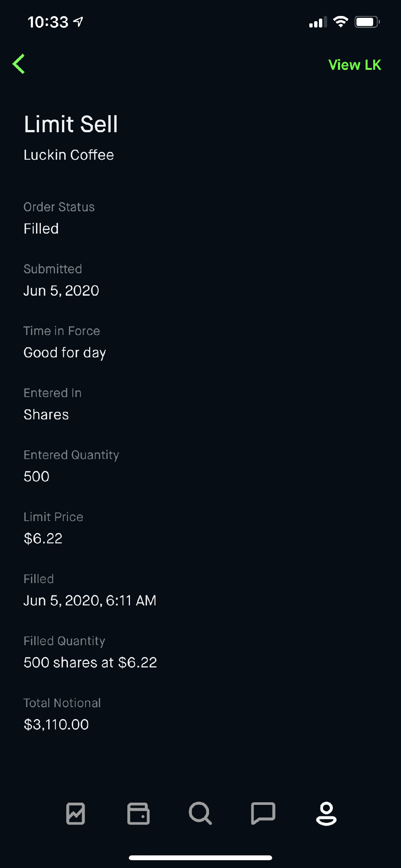Open the portfolio chart tab
401x868 pixels.
pos(75,813)
